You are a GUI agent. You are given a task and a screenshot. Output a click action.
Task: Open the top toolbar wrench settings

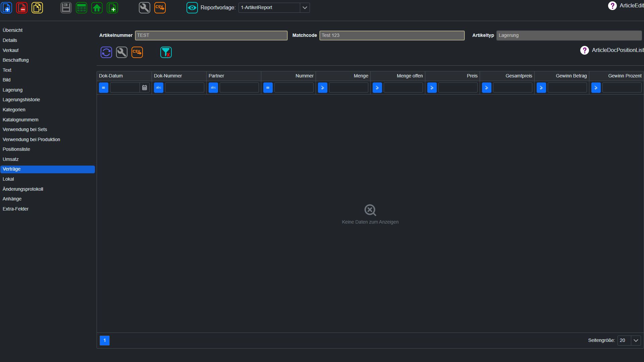coord(145,7)
